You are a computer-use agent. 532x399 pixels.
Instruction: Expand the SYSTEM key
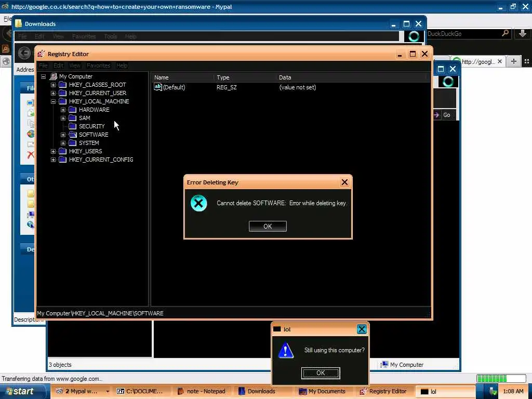[x=63, y=143]
